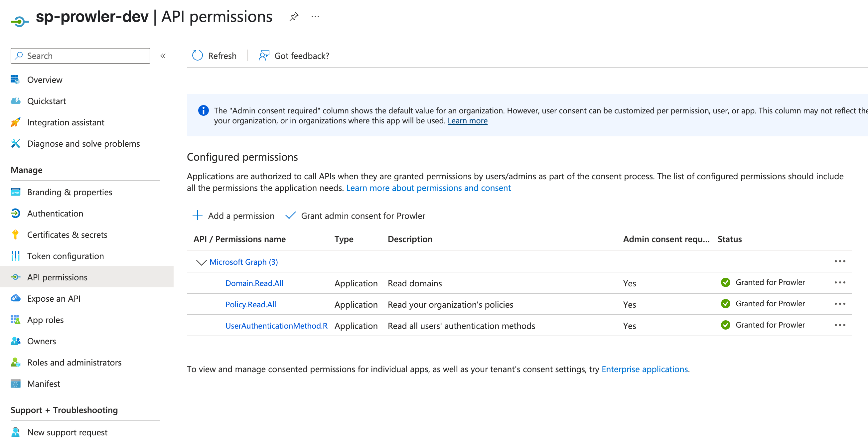Open the UserAuthenticationMethod.R permission link
The width and height of the screenshot is (868, 447).
tap(276, 325)
